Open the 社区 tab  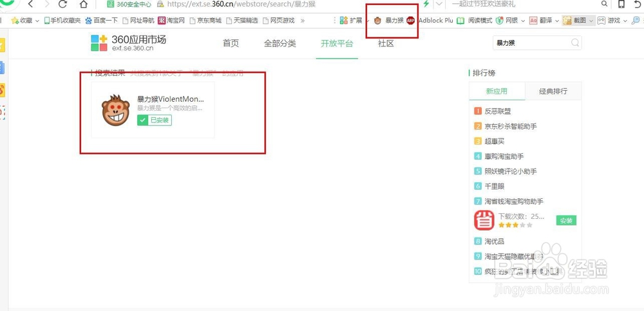click(386, 44)
